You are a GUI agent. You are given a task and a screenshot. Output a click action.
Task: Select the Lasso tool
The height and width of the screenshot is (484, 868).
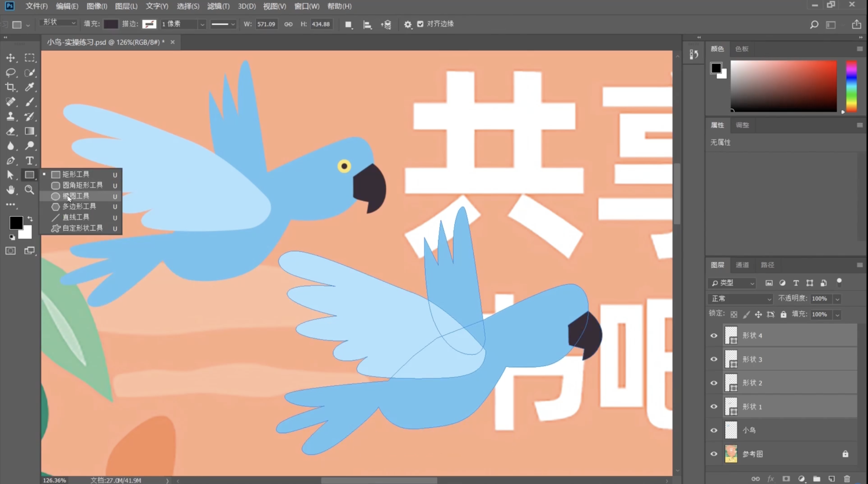[11, 73]
